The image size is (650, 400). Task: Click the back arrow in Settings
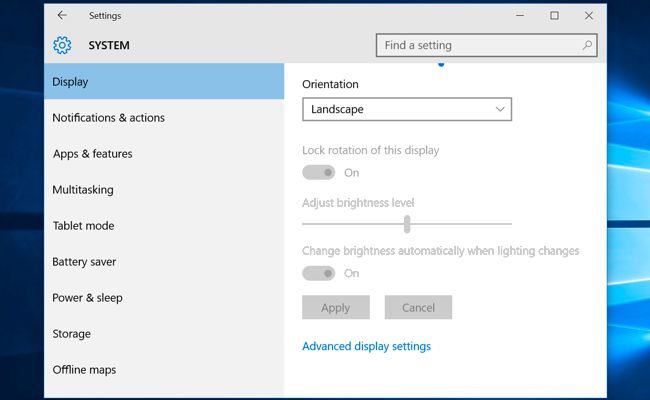[x=62, y=15]
